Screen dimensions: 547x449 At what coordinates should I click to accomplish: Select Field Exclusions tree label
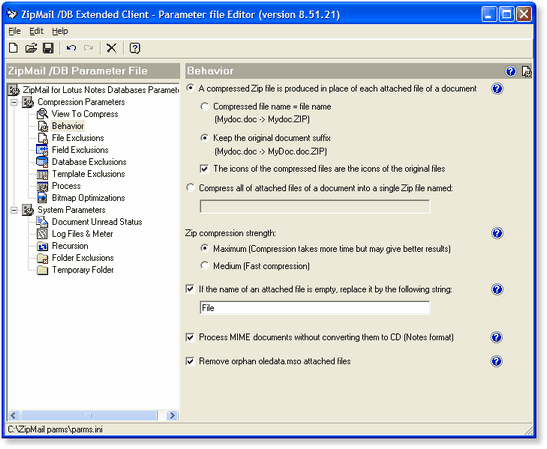point(80,150)
